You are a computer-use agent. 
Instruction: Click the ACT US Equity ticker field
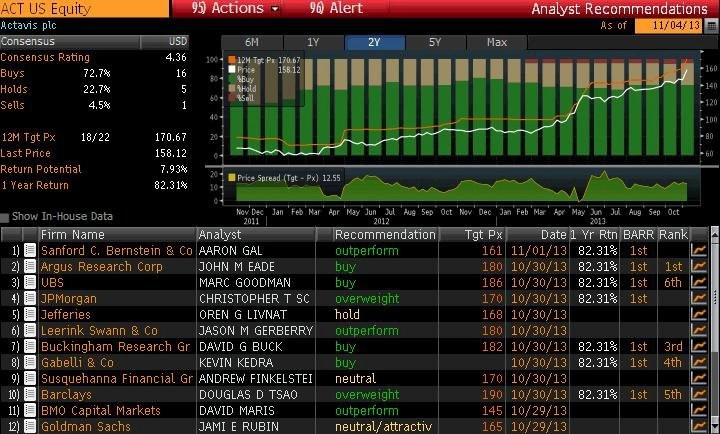coord(84,9)
